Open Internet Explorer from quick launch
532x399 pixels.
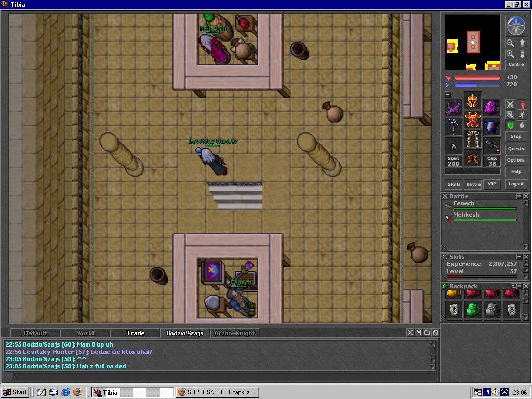[x=65, y=392]
